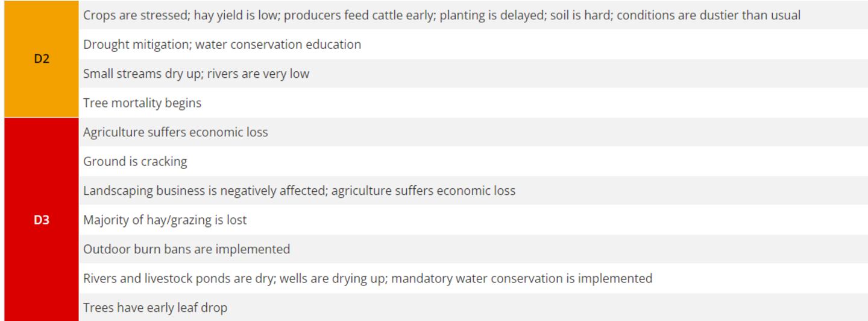Click the red D3 drought category cell

coord(41,220)
